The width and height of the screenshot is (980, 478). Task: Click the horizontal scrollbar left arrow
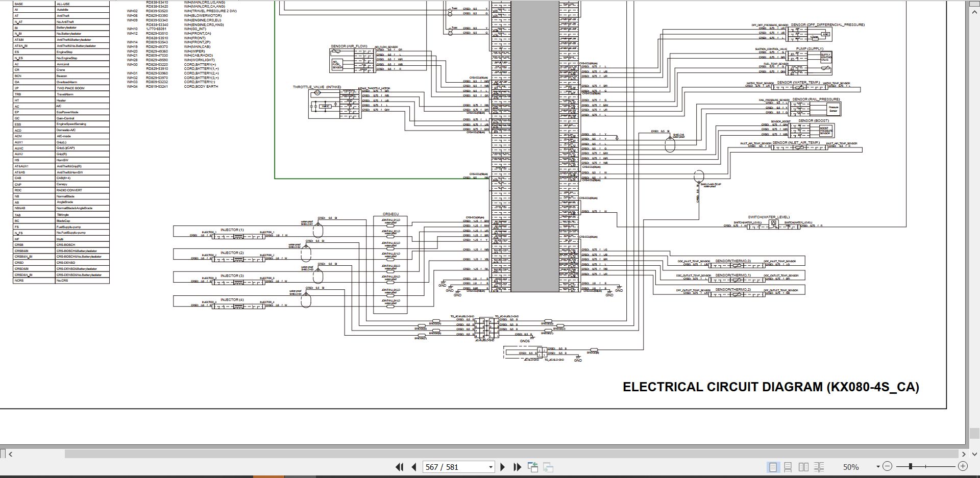click(x=10, y=454)
